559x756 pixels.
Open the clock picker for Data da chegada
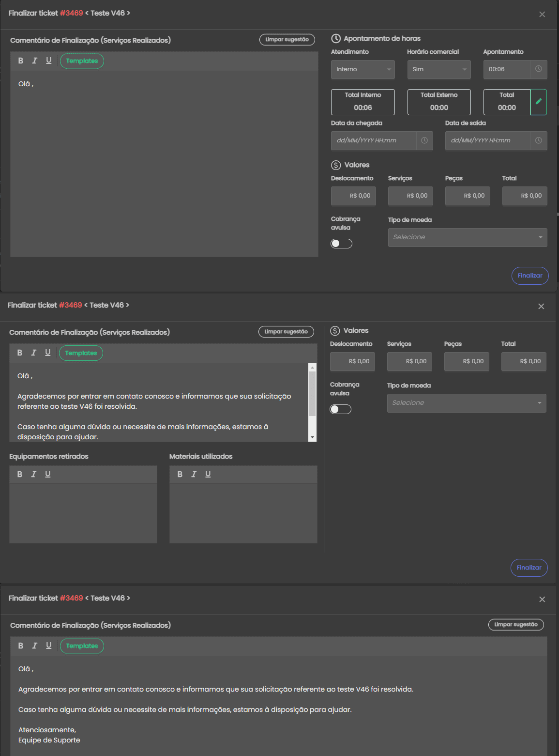(424, 140)
